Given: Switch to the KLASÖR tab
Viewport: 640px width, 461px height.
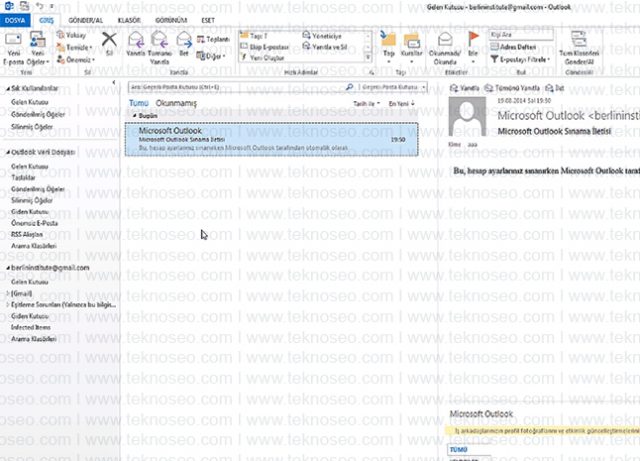Looking at the screenshot, I should [x=129, y=20].
